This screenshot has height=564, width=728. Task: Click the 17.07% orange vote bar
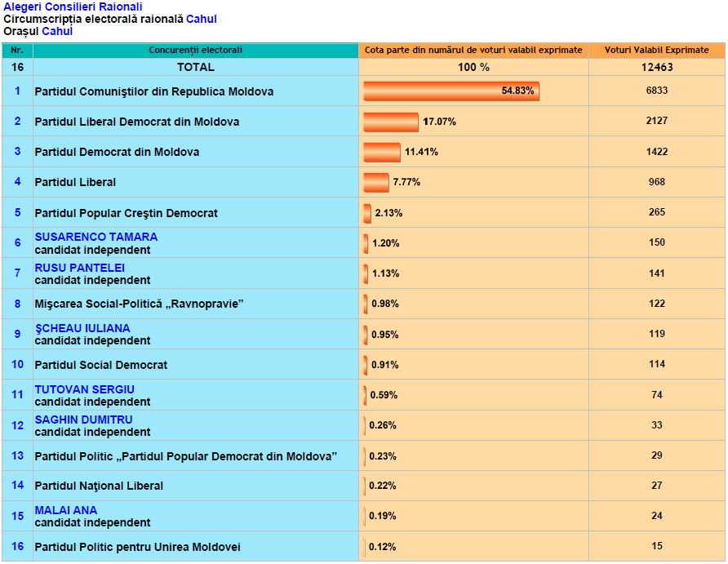(391, 122)
